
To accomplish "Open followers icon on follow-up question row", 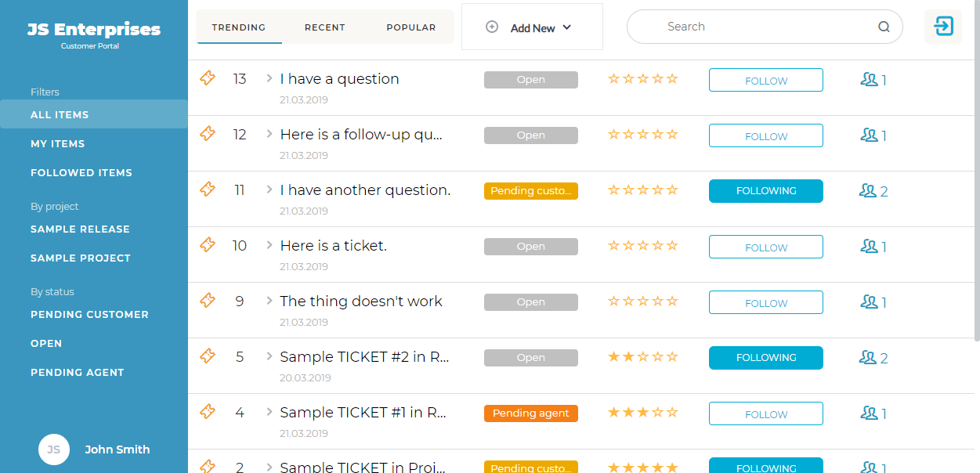I will point(869,135).
